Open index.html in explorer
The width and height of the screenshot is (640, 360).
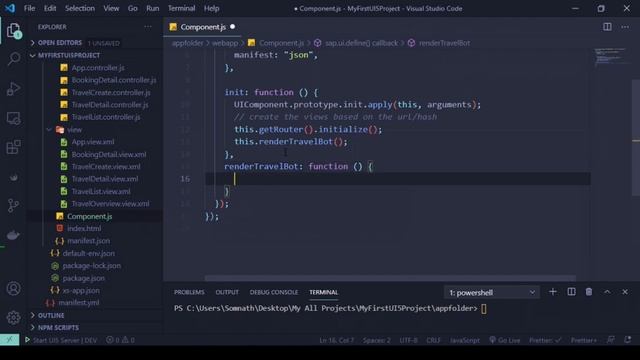84,229
